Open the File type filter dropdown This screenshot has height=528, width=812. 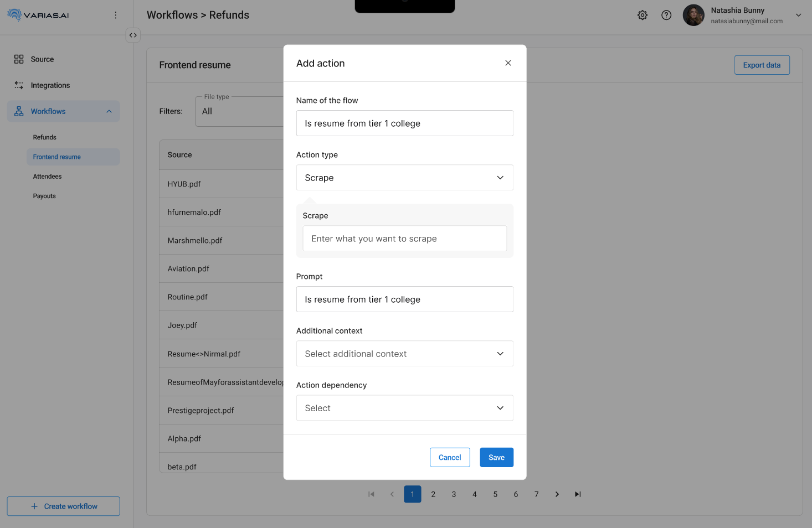tap(240, 111)
